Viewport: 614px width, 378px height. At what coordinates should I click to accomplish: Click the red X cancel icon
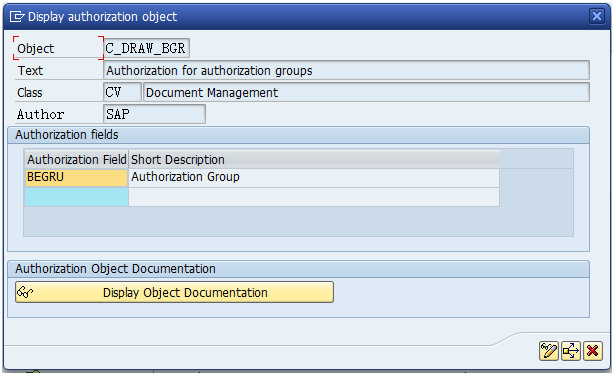click(592, 351)
